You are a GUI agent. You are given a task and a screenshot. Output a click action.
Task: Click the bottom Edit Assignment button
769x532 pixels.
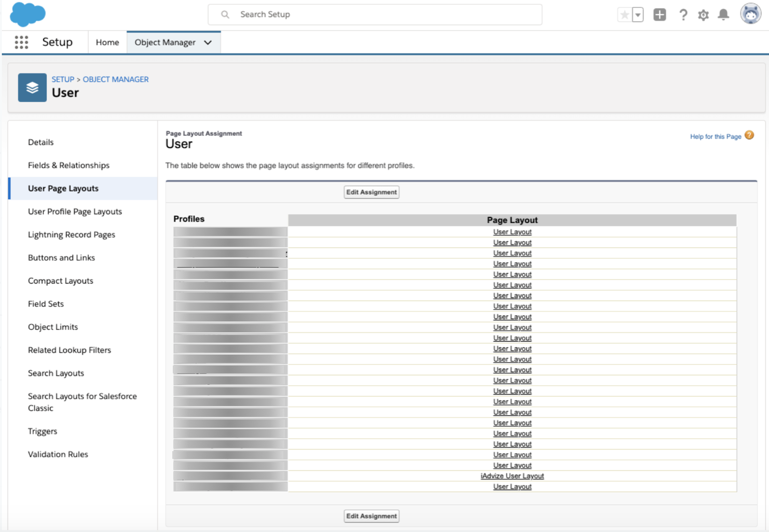pos(372,516)
